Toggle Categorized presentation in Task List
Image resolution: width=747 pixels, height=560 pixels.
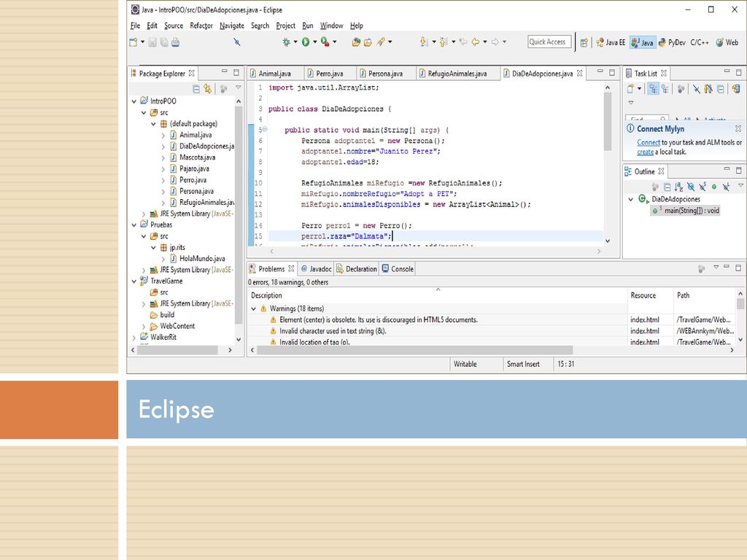click(x=653, y=88)
